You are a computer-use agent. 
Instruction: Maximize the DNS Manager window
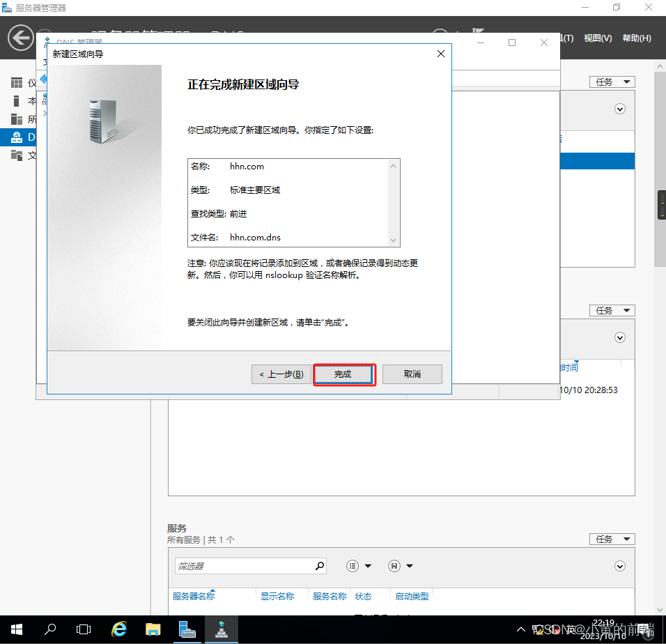[512, 43]
